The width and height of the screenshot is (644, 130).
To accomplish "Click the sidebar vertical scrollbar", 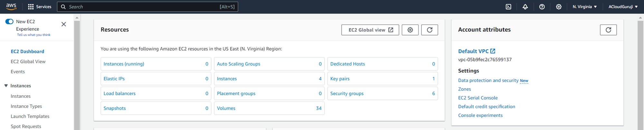I will click(x=77, y=74).
